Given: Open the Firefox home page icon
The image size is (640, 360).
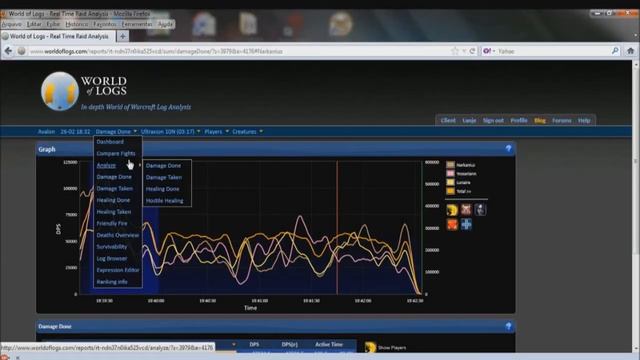Looking at the screenshot, I should coord(631,51).
